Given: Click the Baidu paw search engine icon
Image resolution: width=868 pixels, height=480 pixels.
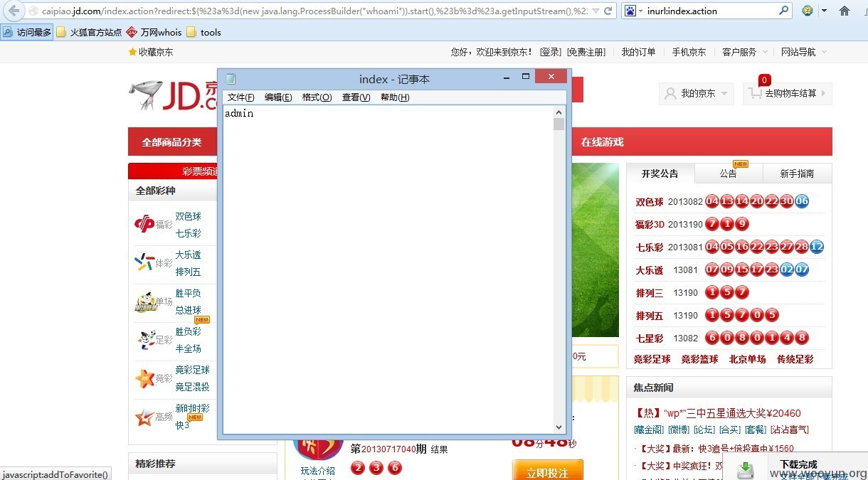Looking at the screenshot, I should (x=630, y=11).
